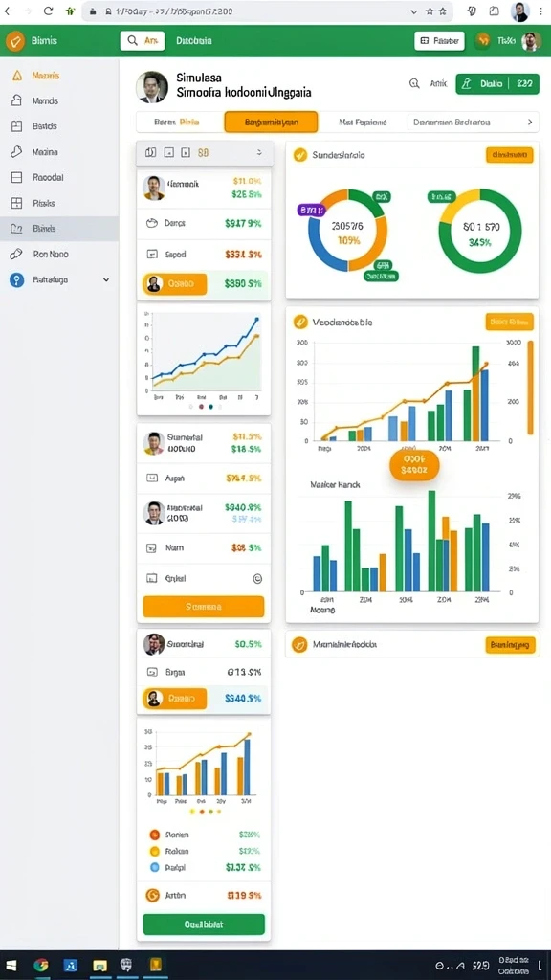Select the red dot under line chart
551x980 pixels.
click(x=201, y=406)
